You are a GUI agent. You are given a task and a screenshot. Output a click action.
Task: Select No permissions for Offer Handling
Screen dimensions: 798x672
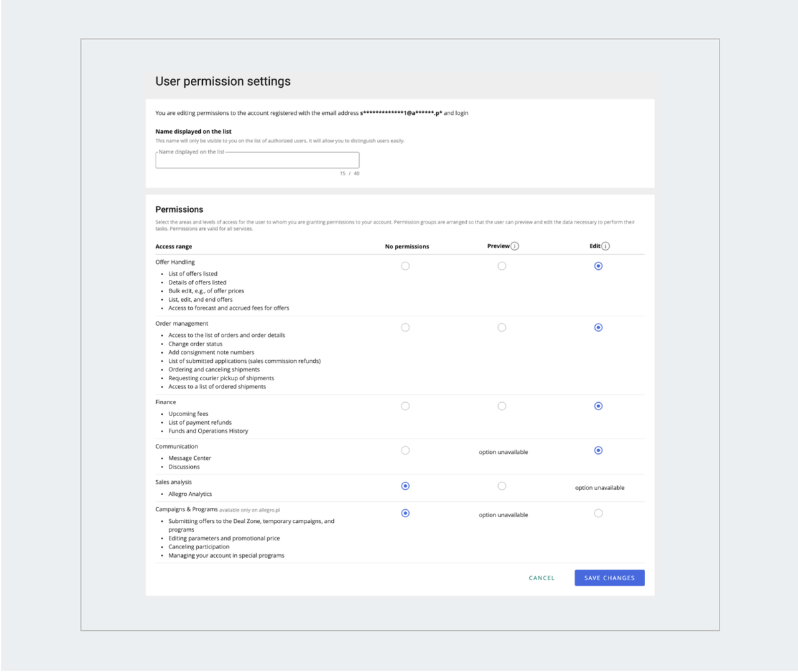405,266
